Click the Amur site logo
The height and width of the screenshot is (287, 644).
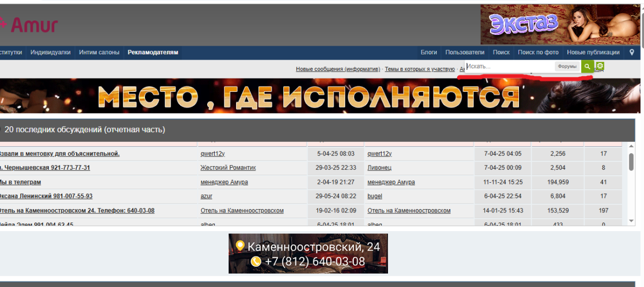pos(30,24)
